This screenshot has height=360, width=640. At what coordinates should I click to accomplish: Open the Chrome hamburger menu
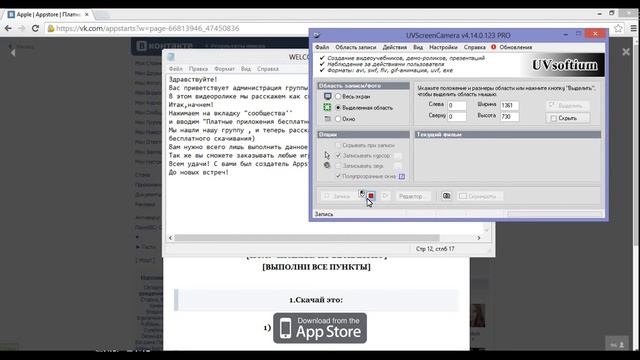633,29
